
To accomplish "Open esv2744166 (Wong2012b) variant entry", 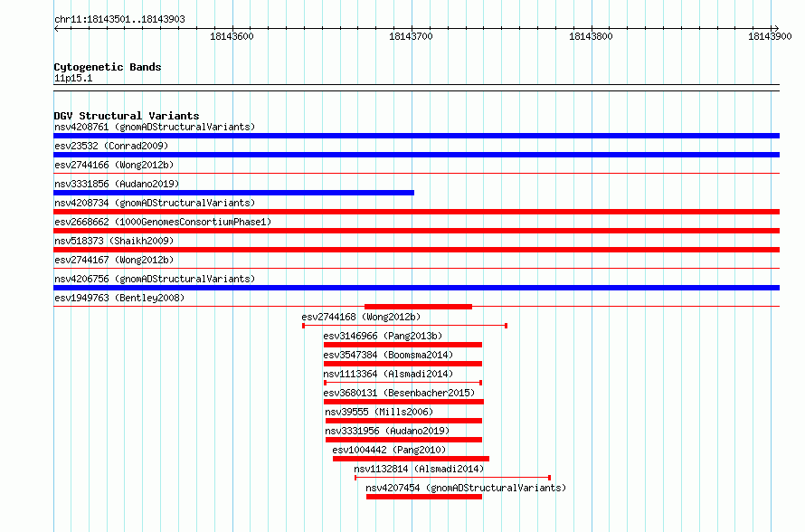I will click(x=114, y=165).
